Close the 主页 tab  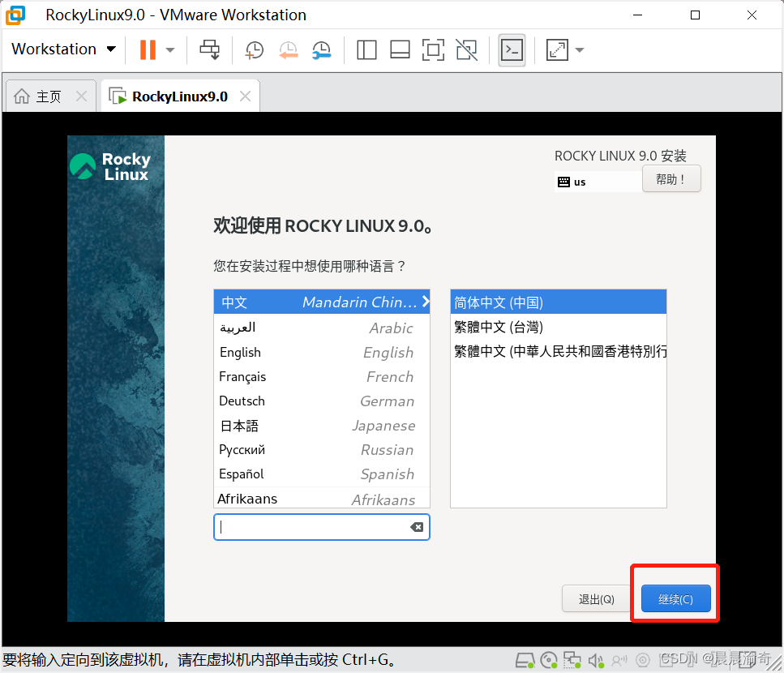pos(82,96)
